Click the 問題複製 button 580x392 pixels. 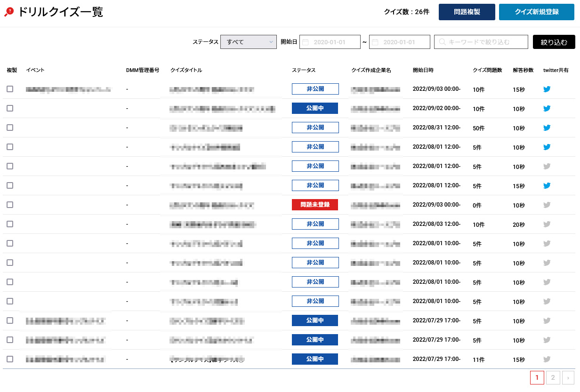(x=467, y=12)
